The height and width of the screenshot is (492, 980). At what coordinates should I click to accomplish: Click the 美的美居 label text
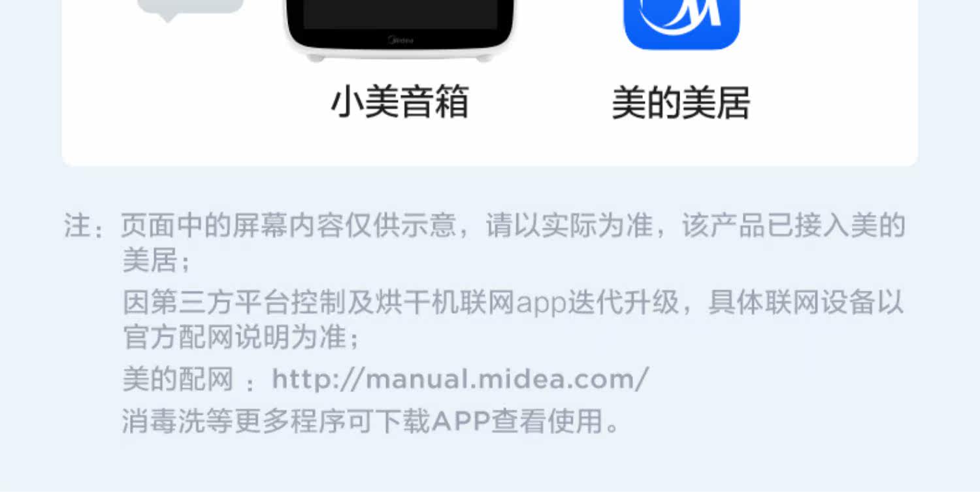pyautogui.click(x=681, y=103)
